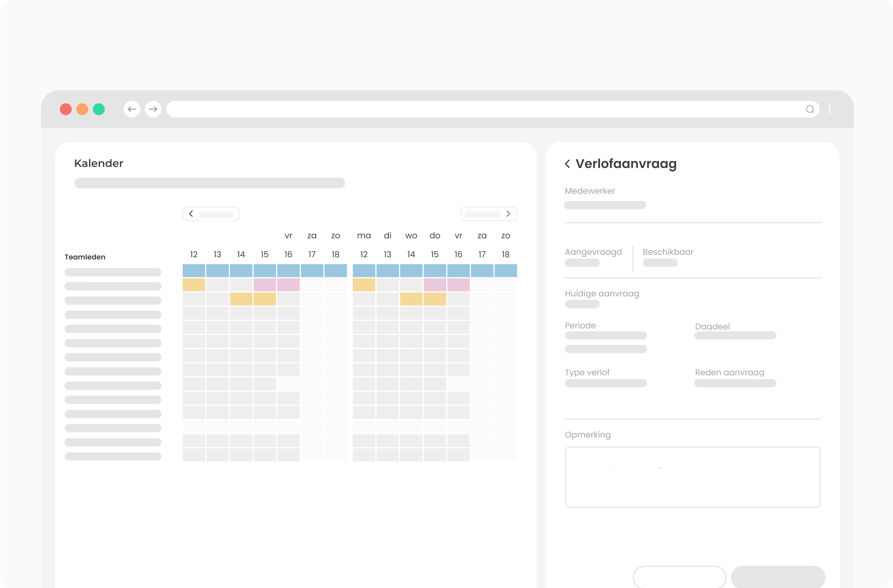Click the next period chevron in calendar
The height and width of the screenshot is (588, 893).
click(508, 213)
